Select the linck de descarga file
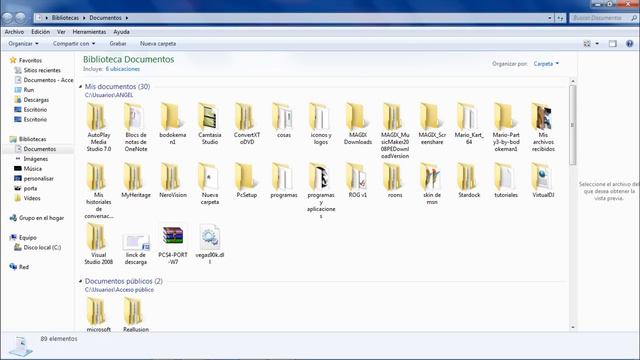The height and width of the screenshot is (360, 640). point(136,248)
